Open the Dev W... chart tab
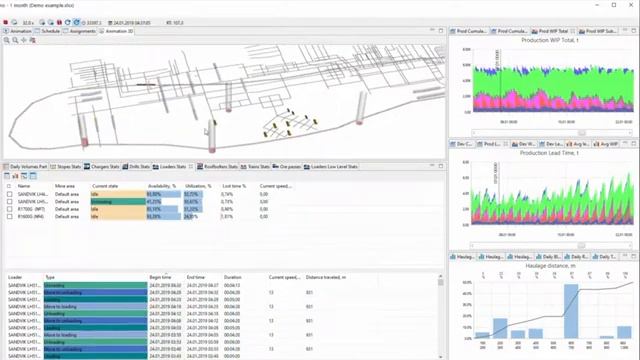Screen dimensions: 640x360 click(x=524, y=144)
